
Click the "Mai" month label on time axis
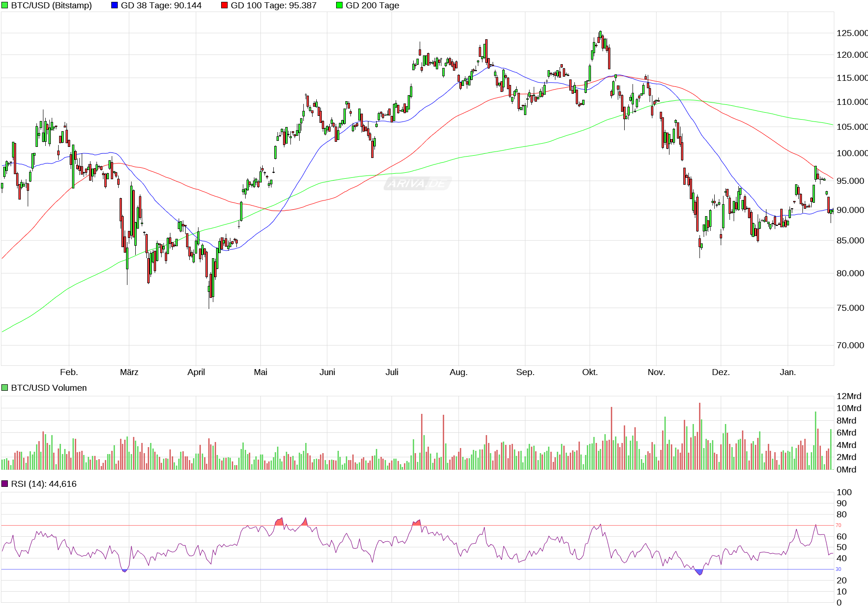pos(261,372)
